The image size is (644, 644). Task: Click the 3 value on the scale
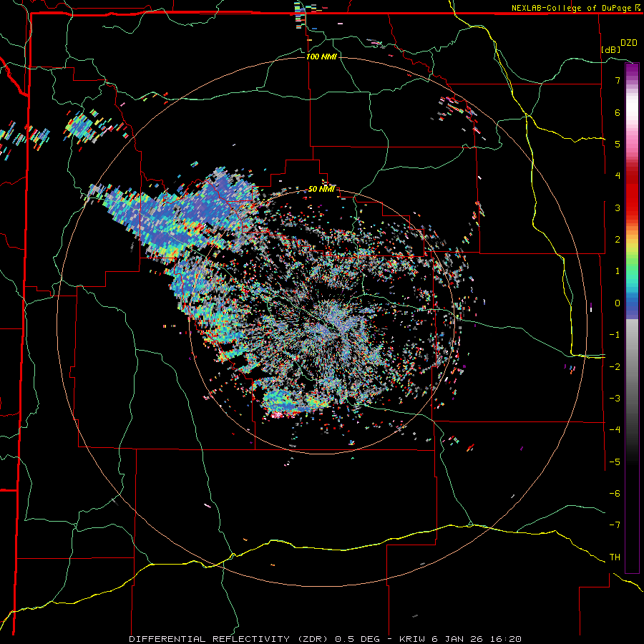pos(618,208)
